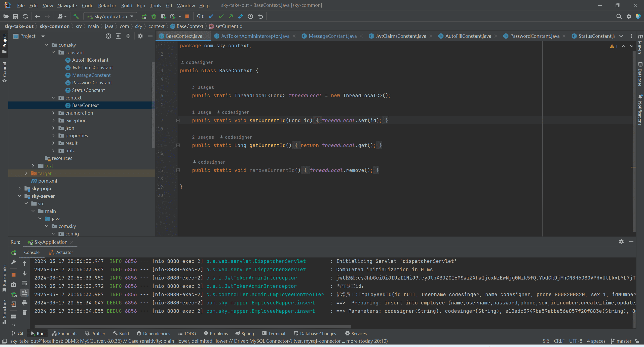Viewport: 644px width, 347px height.
Task: Rerun SkyApplication in Run panel
Action: [x=14, y=252]
